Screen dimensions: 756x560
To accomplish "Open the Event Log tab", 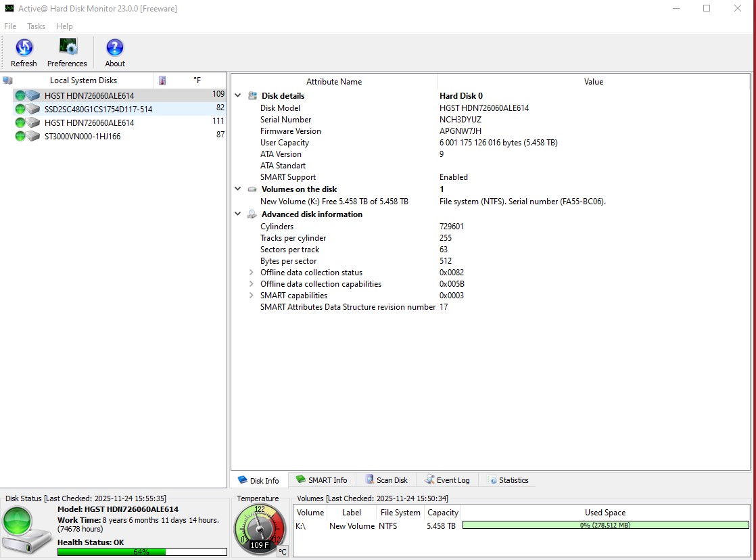I will point(447,480).
